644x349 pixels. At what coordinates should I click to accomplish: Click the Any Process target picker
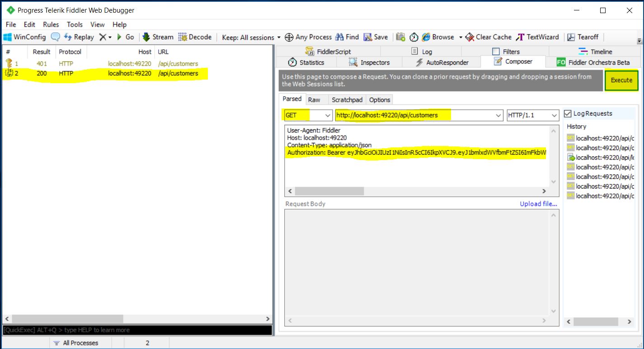click(x=308, y=37)
